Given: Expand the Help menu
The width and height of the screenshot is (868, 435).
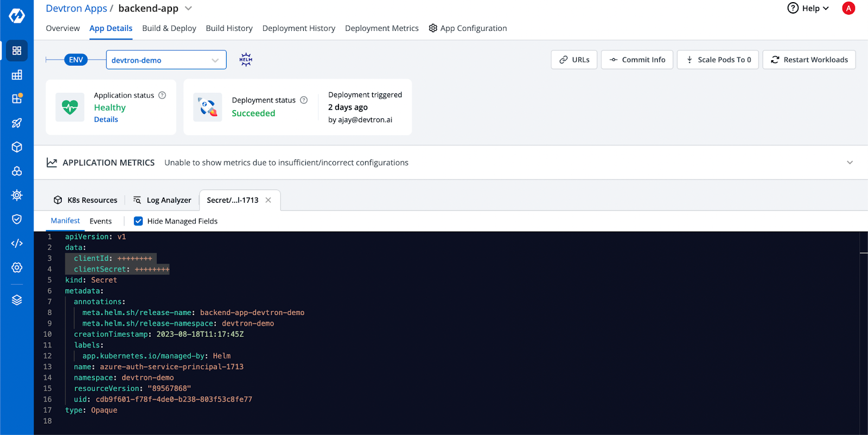Looking at the screenshot, I should tap(808, 8).
